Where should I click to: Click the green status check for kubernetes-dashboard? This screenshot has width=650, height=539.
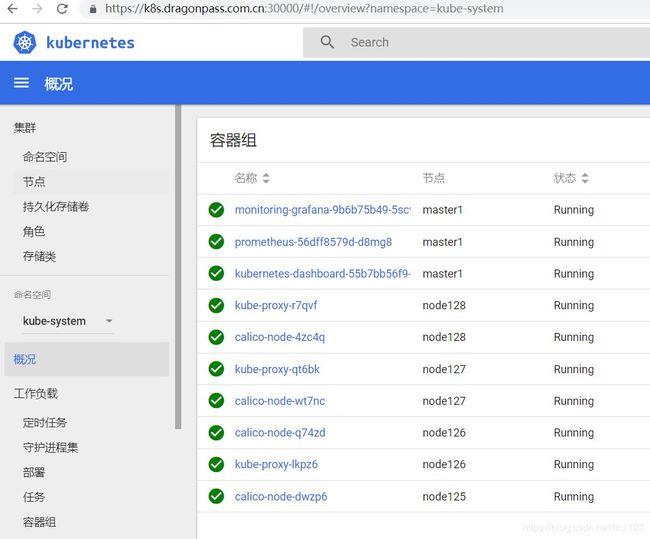point(216,274)
